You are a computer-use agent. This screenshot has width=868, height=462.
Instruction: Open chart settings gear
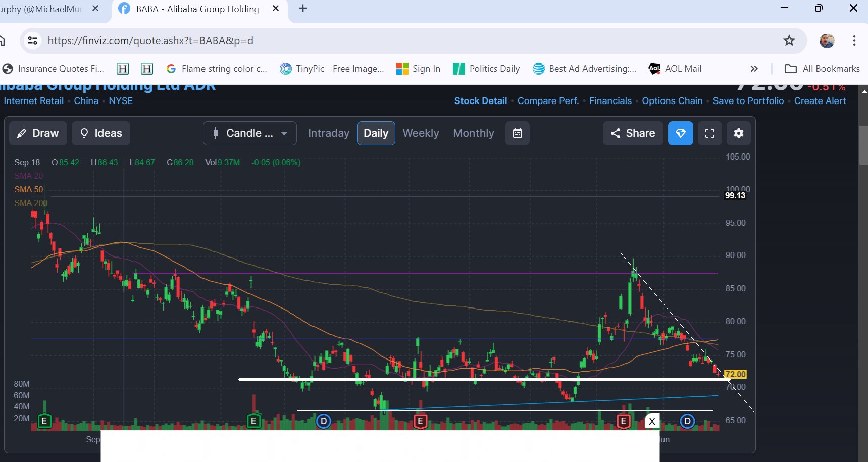[x=739, y=133]
